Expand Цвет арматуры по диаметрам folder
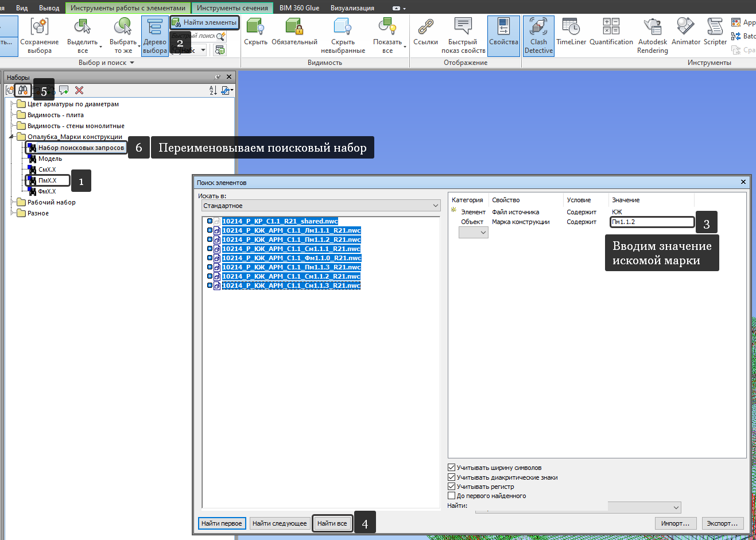Image resolution: width=756 pixels, height=540 pixels. [13, 104]
